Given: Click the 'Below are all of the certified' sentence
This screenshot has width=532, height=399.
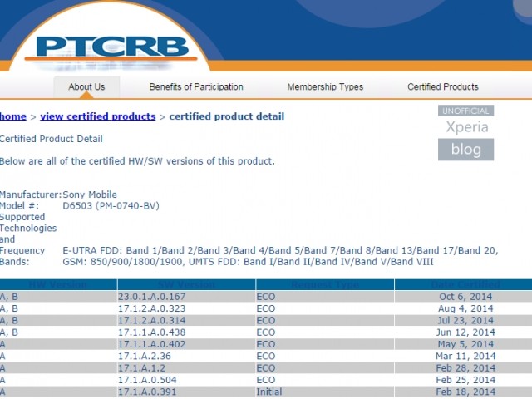Looking at the screenshot, I should 137,160.
